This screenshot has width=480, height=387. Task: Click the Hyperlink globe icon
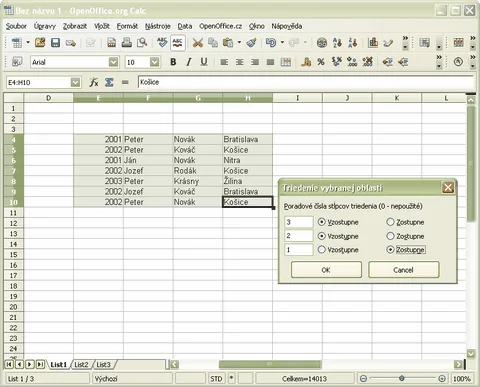pyautogui.click(x=322, y=43)
